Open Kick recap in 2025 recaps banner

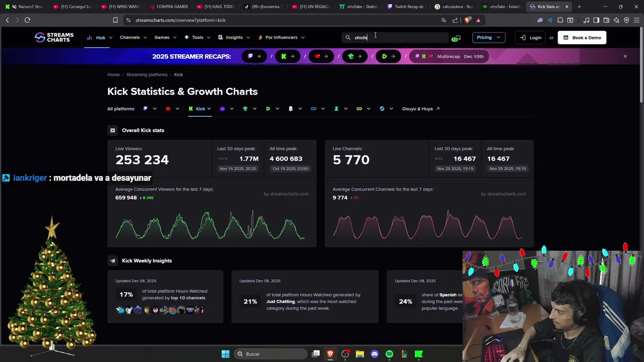point(288,56)
